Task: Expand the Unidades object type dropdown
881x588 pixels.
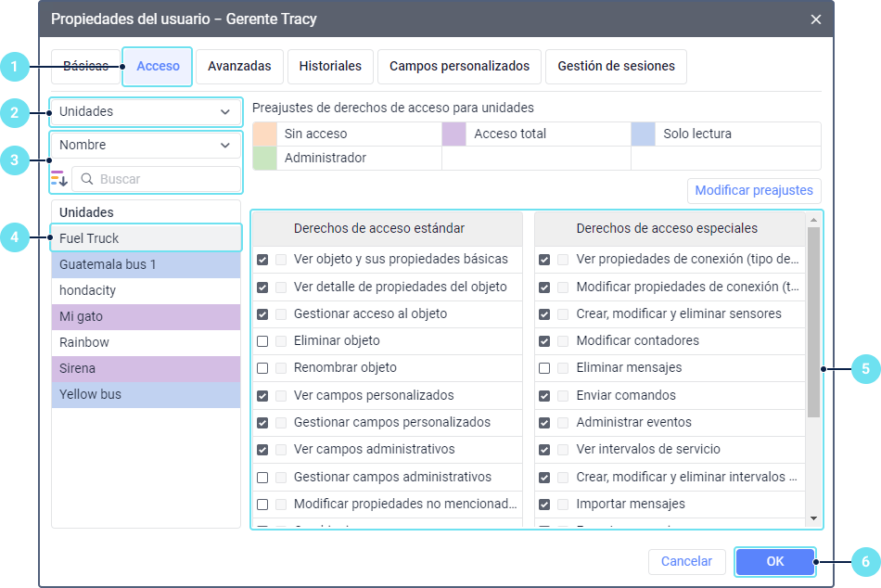Action: 146,112
